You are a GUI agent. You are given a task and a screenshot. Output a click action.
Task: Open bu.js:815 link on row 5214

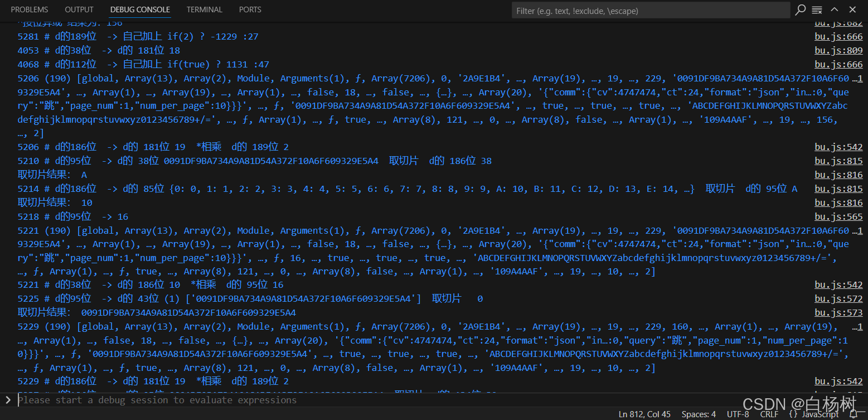click(x=838, y=189)
